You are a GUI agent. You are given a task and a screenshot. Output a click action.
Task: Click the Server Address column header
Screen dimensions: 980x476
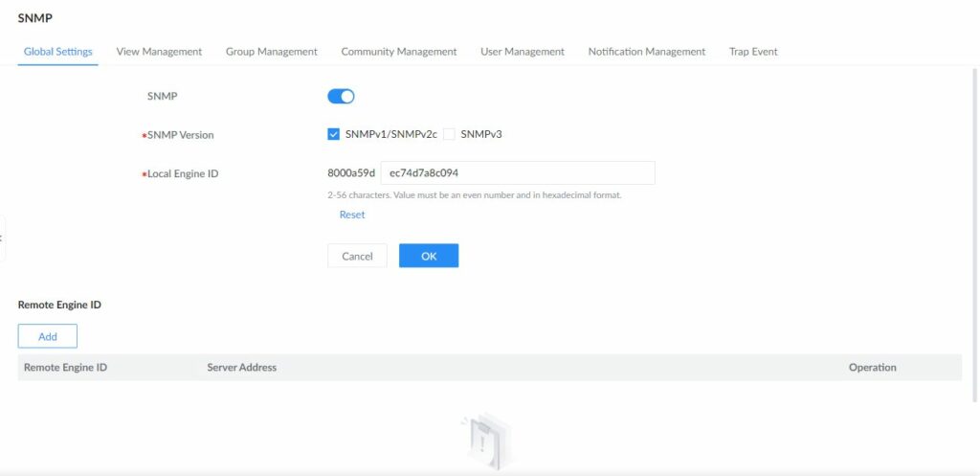(x=241, y=368)
